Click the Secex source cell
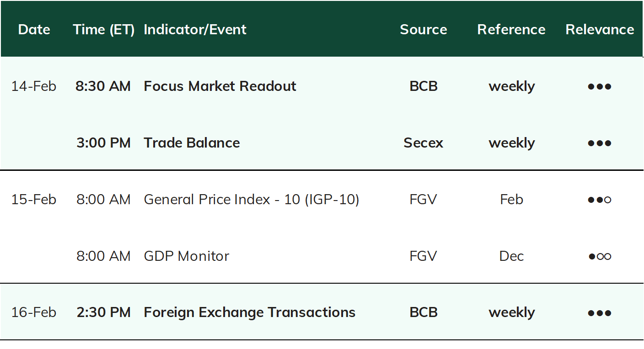Screen dimensions: 644x349 (424, 143)
